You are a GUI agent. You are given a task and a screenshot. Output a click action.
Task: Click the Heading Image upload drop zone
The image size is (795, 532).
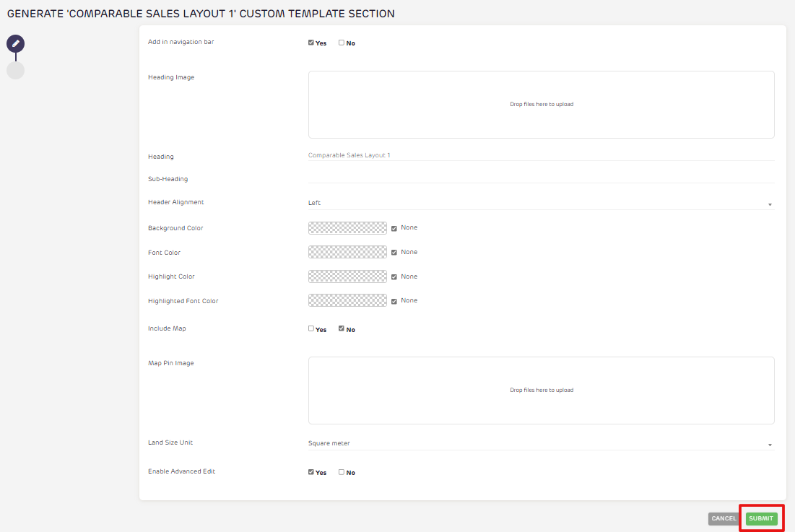[x=541, y=105]
